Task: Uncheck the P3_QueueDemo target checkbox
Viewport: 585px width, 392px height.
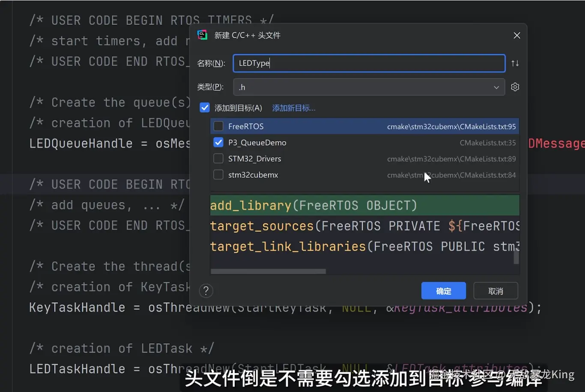Action: coord(218,143)
